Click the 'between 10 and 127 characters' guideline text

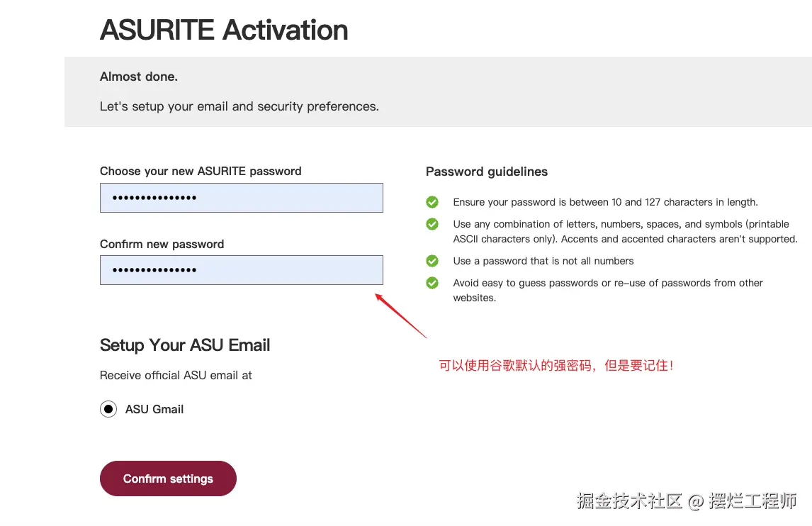(x=605, y=202)
